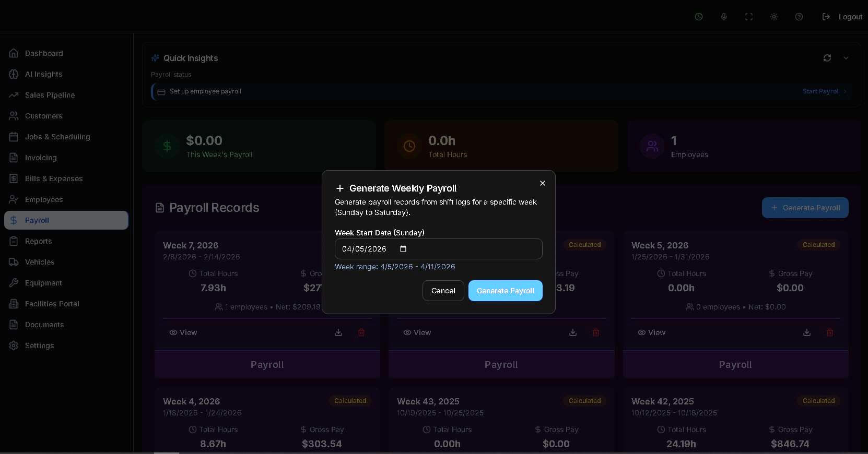Click the Week 43, 2025 card title
This screenshot has width=868, height=454.
point(428,401)
